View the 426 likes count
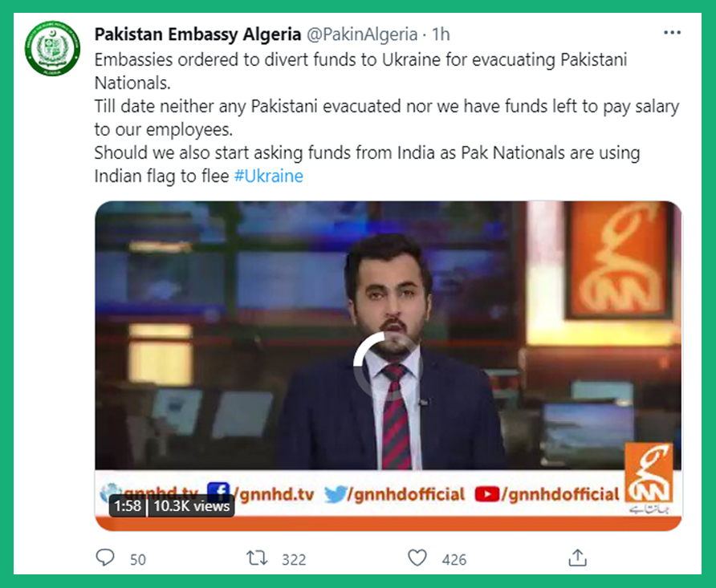Screen dimensions: 716x588 tap(454, 559)
